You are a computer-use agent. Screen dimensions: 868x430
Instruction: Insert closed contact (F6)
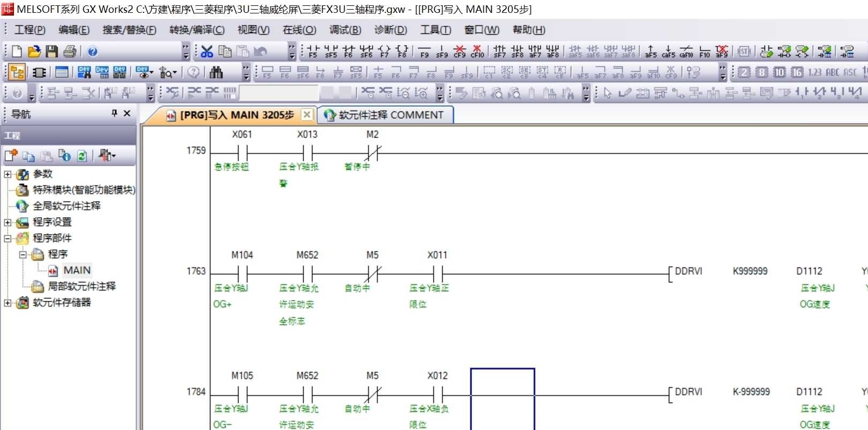(x=349, y=51)
